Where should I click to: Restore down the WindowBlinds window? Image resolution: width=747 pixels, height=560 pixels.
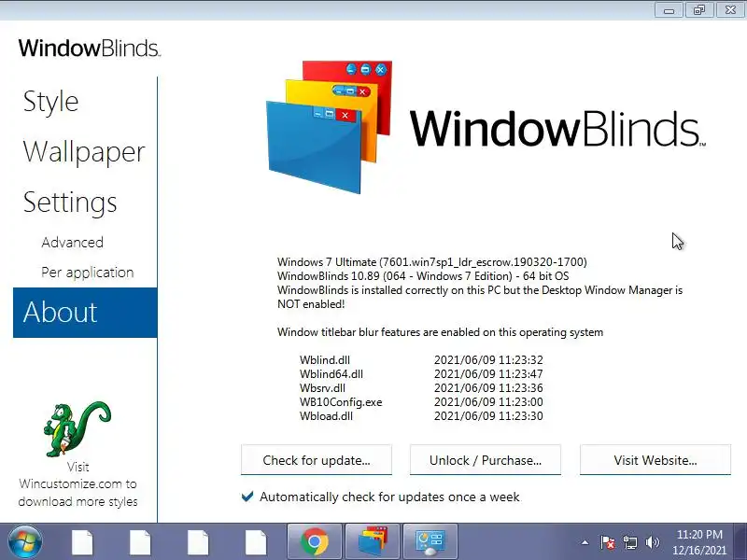point(699,9)
